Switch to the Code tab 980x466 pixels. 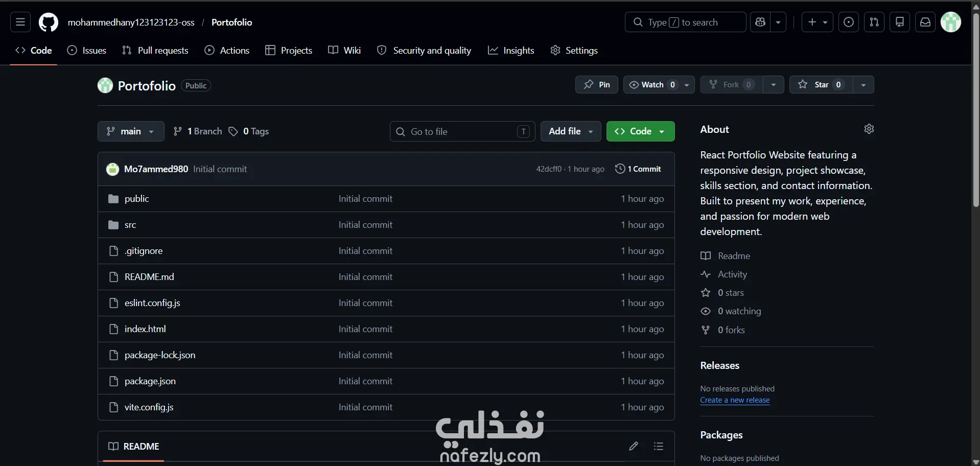point(34,51)
